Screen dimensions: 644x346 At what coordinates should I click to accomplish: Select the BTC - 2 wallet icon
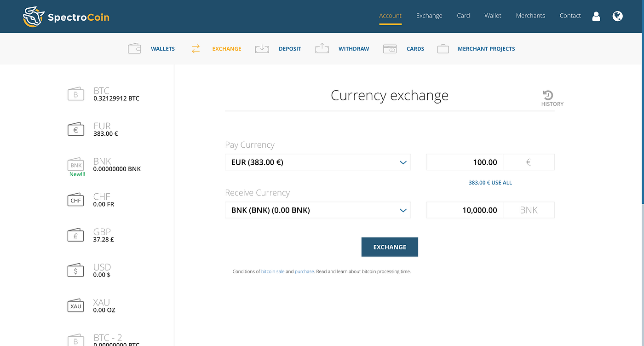coord(76,340)
